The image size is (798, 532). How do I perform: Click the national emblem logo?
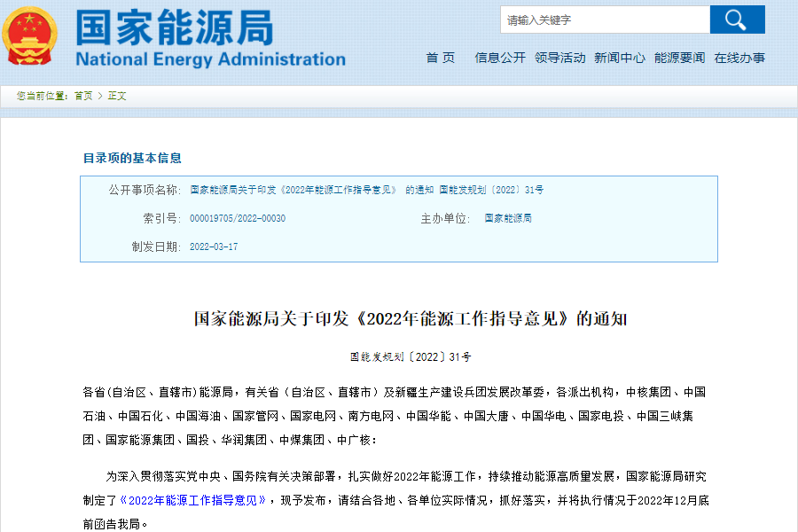point(28,35)
